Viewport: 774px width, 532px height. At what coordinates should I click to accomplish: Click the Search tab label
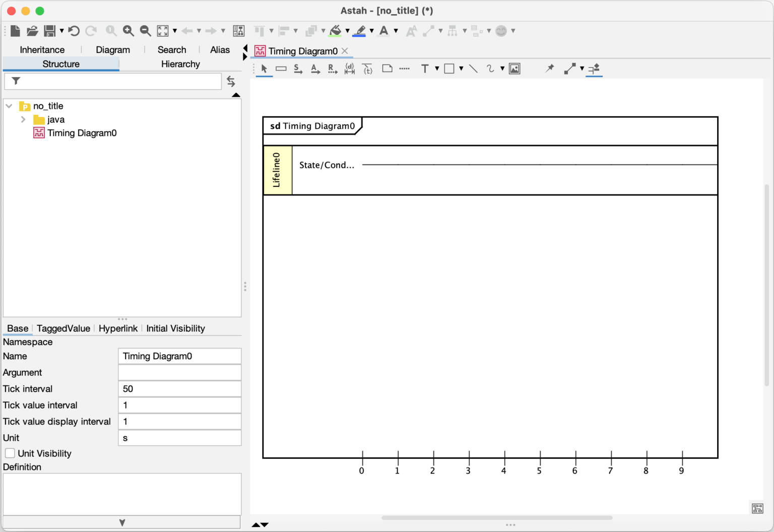click(171, 49)
